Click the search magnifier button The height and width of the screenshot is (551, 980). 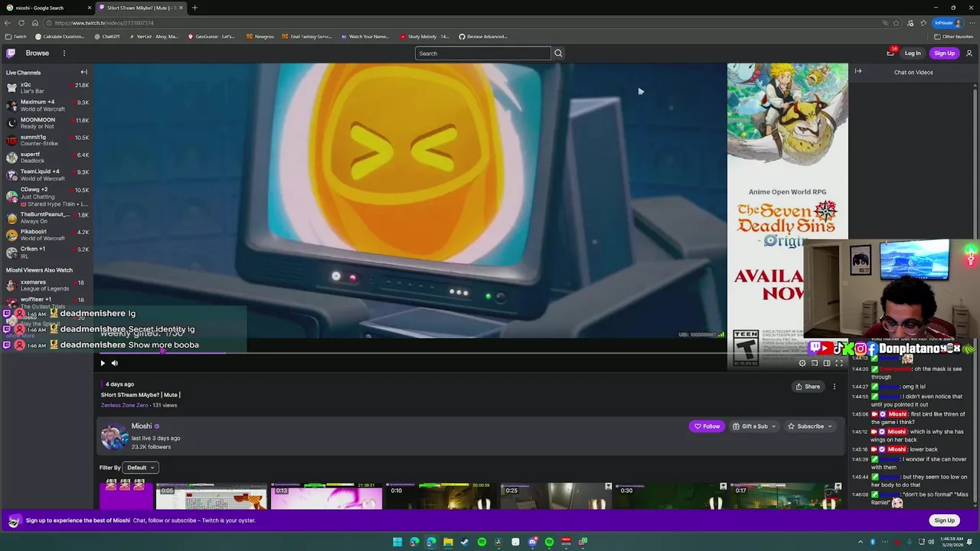pos(558,54)
